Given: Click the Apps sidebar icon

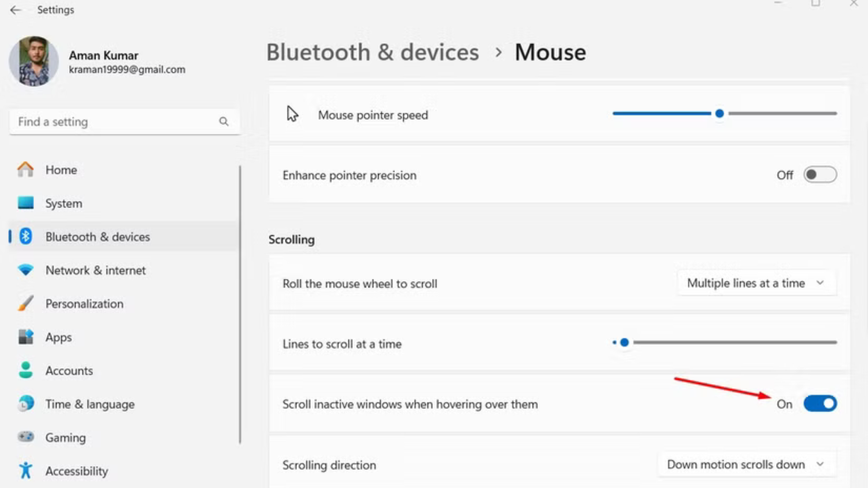Looking at the screenshot, I should 26,337.
